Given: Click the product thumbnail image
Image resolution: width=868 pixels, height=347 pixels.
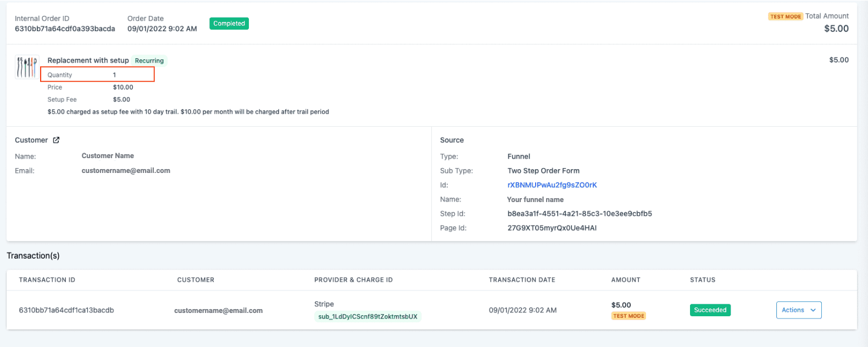Looking at the screenshot, I should pos(27,68).
